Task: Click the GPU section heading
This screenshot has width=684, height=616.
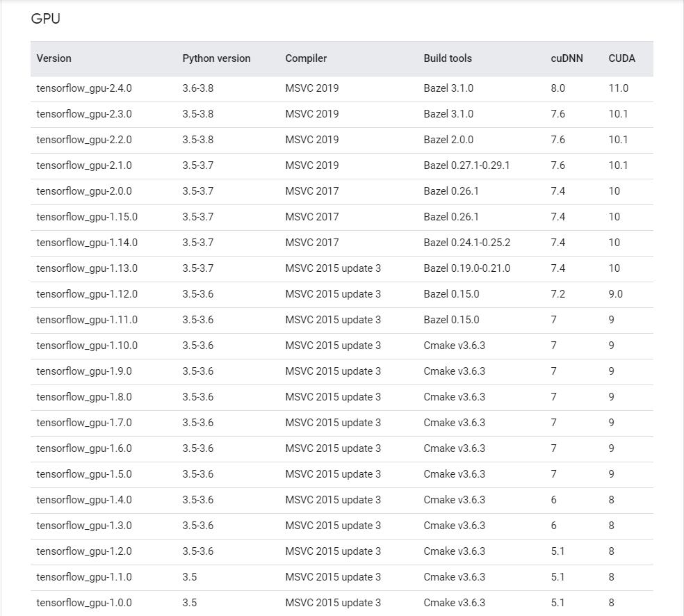Action: [x=45, y=19]
